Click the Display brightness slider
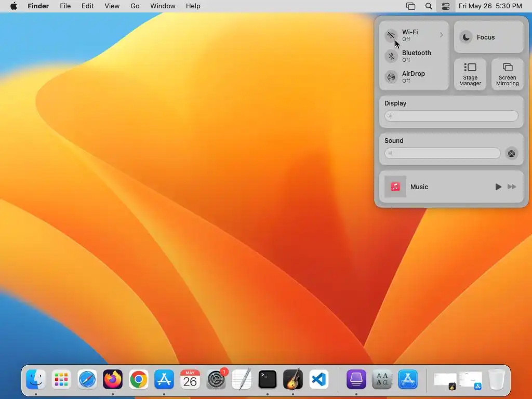 point(451,116)
